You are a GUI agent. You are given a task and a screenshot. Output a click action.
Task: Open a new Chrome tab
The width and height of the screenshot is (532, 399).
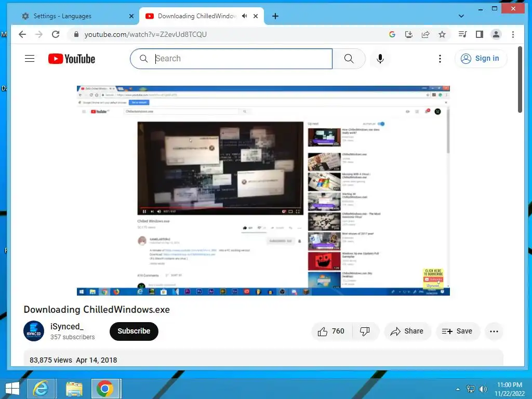pyautogui.click(x=275, y=16)
